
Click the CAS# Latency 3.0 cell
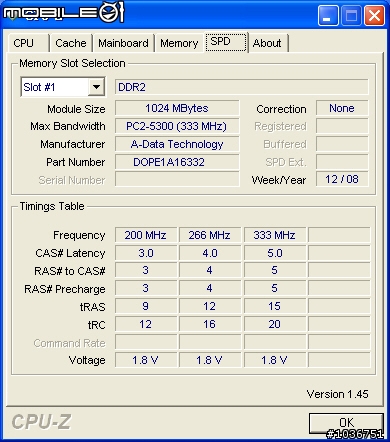pyautogui.click(x=146, y=253)
